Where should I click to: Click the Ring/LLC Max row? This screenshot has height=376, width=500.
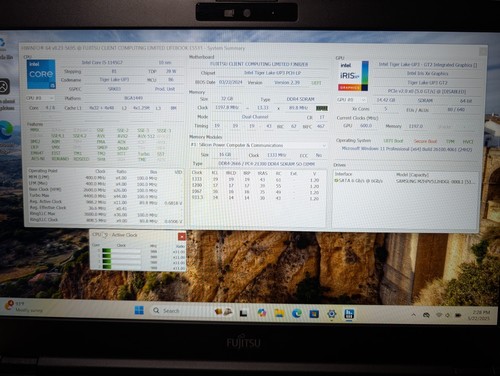coord(105,214)
